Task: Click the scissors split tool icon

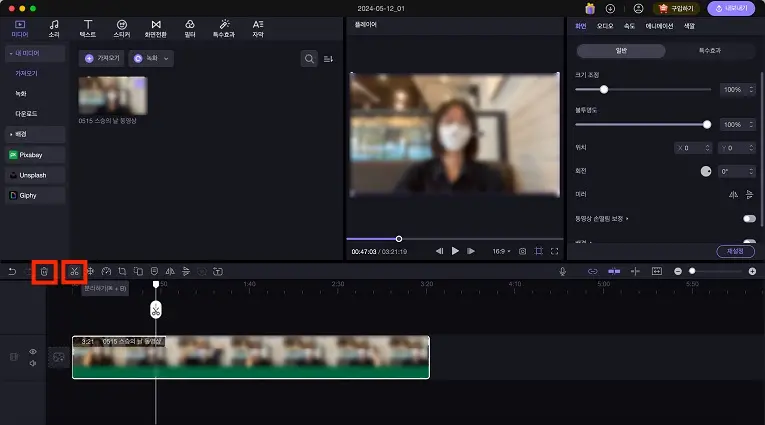Action: [x=74, y=271]
